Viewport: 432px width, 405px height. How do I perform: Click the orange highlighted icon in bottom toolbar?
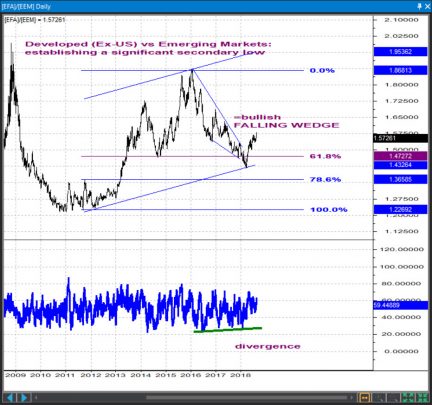[x=364, y=398]
